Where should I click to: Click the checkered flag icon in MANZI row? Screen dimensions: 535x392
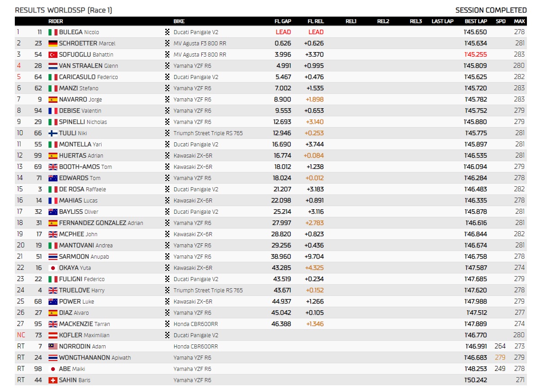[x=167, y=88]
